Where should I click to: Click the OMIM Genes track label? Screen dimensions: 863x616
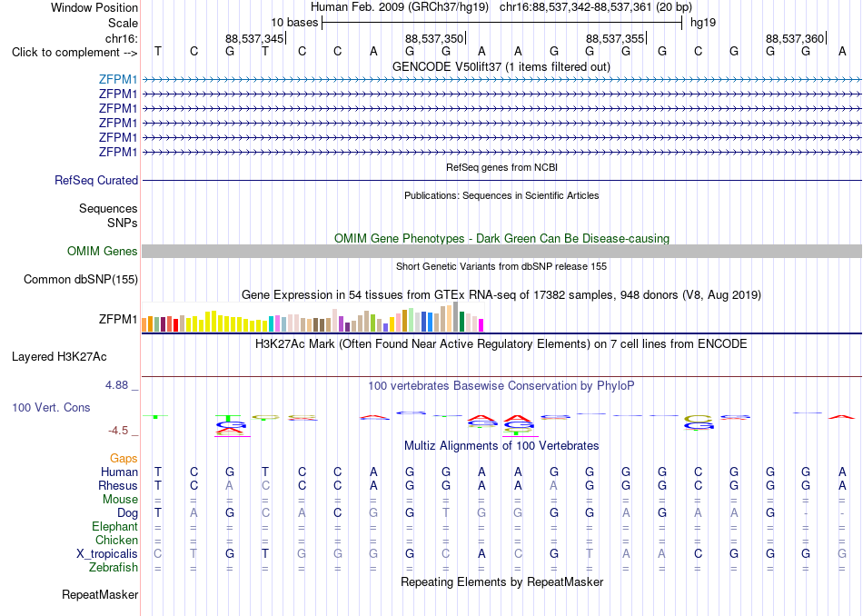tap(103, 251)
